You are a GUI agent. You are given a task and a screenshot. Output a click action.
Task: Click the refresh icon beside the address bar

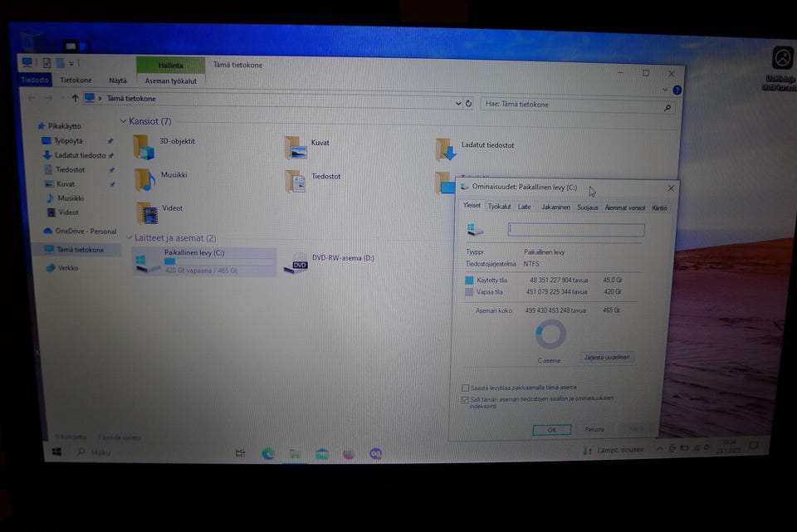(468, 103)
